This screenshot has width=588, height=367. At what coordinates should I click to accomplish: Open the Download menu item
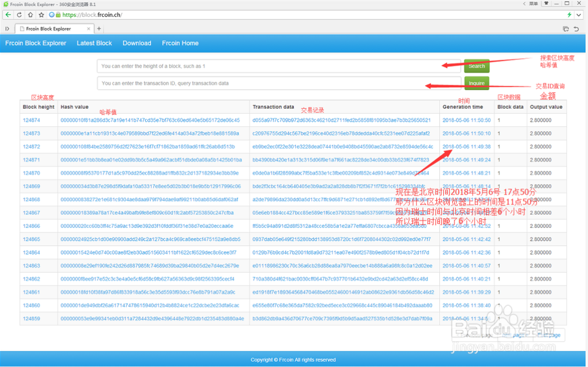point(137,43)
